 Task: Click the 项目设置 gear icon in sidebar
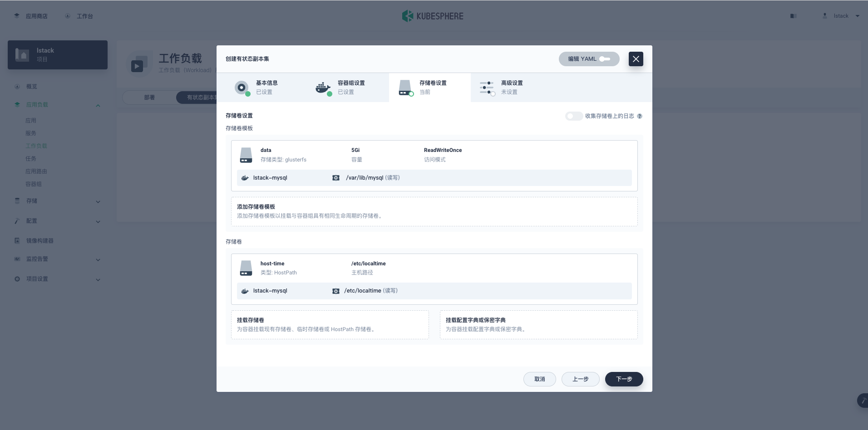(x=17, y=279)
